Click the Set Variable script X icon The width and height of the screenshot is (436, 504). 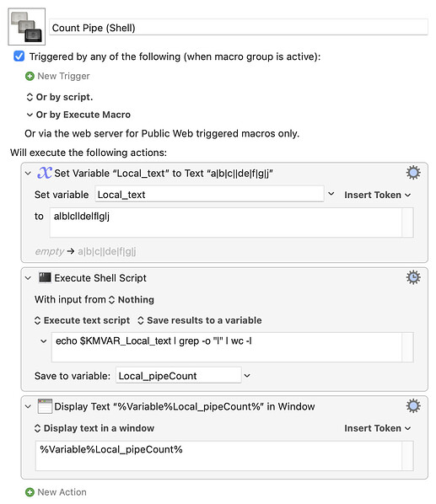pyautogui.click(x=45, y=173)
